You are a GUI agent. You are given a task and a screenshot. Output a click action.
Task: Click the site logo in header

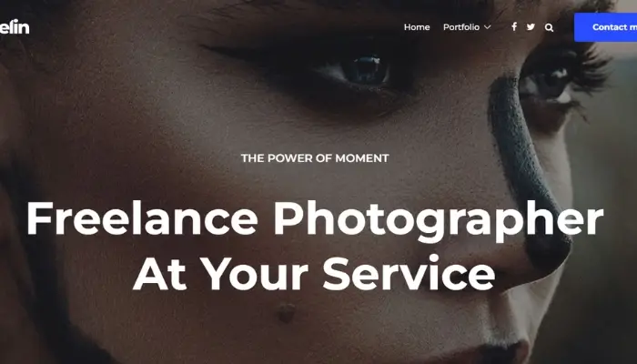15,27
